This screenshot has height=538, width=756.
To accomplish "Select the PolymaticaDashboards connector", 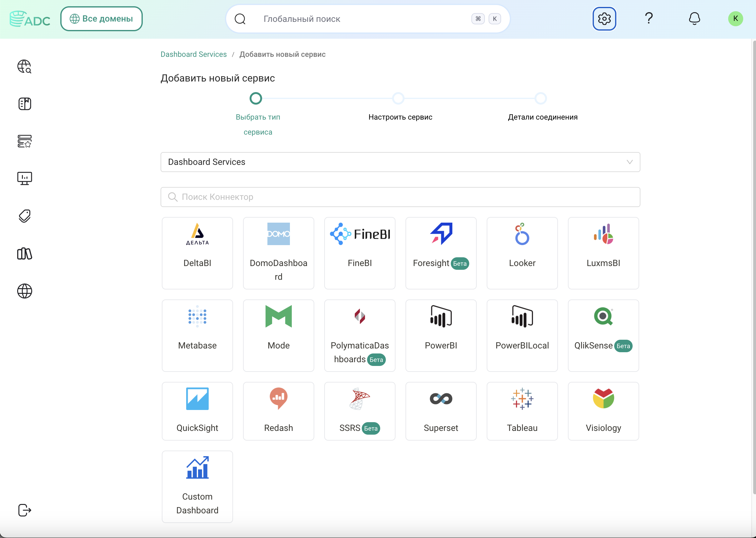I will point(360,336).
